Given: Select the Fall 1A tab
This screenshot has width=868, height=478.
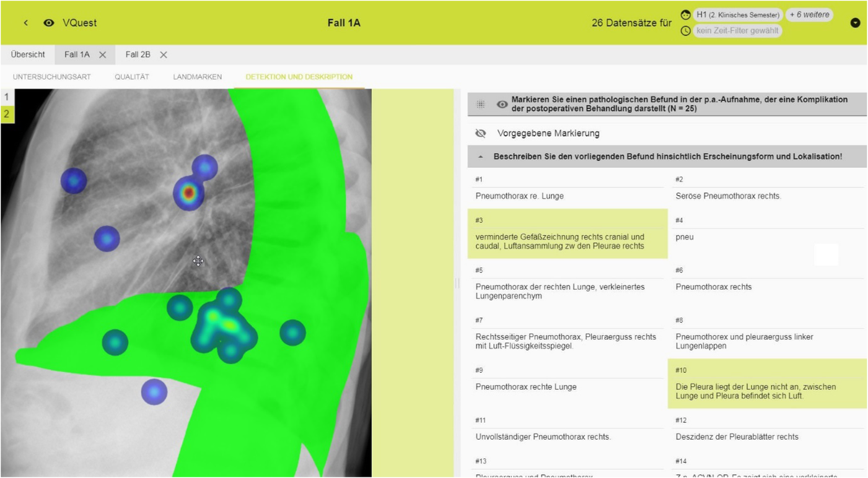Looking at the screenshot, I should pos(77,54).
